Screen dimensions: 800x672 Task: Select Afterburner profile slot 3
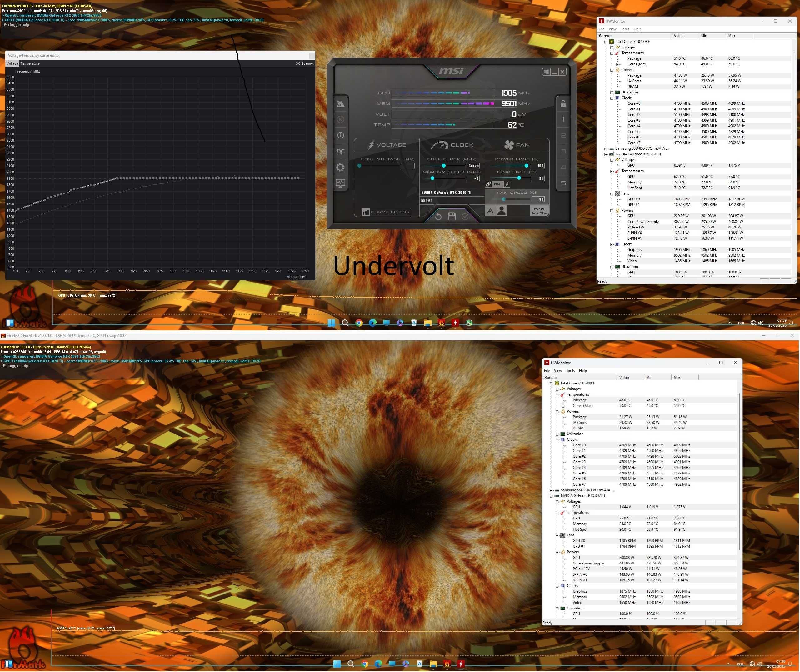(563, 151)
